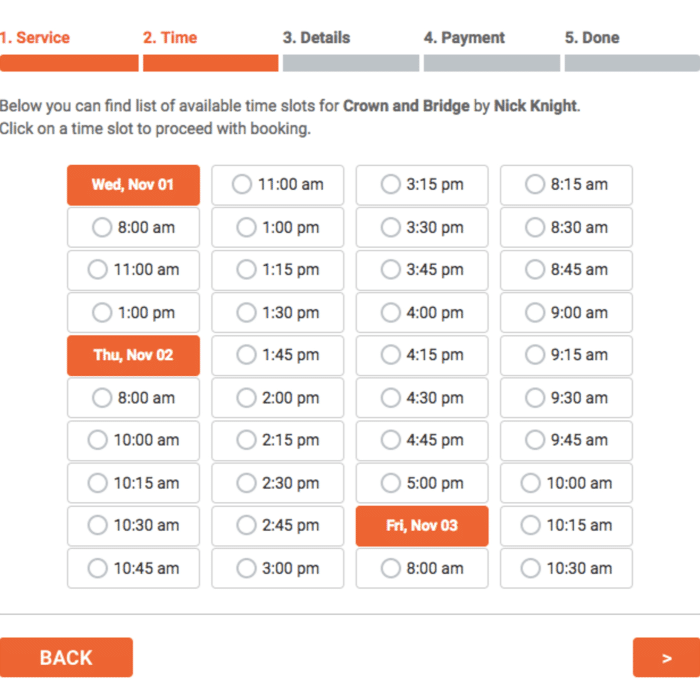Open the 3. Details step
The height and width of the screenshot is (700, 700).
point(316,38)
